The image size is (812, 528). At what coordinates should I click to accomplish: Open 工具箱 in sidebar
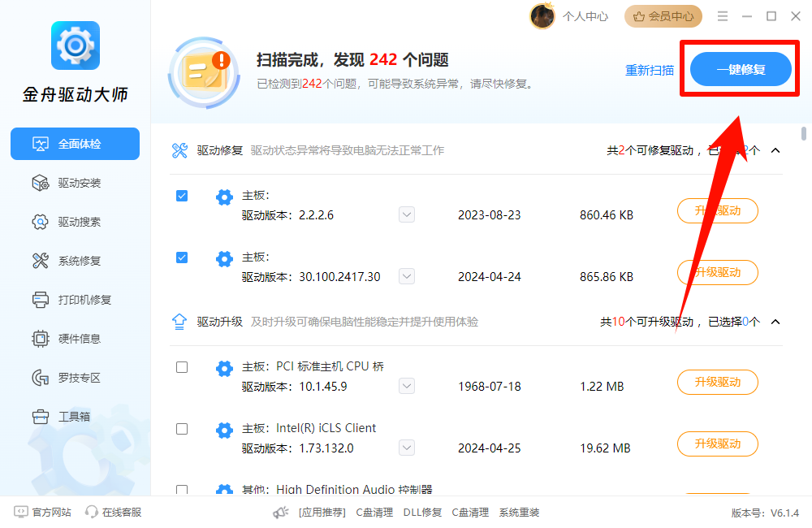pyautogui.click(x=75, y=417)
